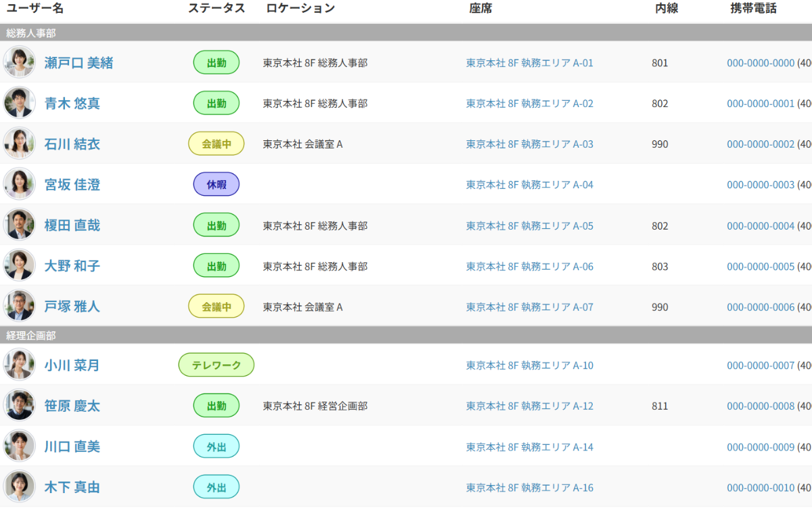The width and height of the screenshot is (812, 508).
Task: Open 青木 悠真's avatar photo
Action: 19,103
